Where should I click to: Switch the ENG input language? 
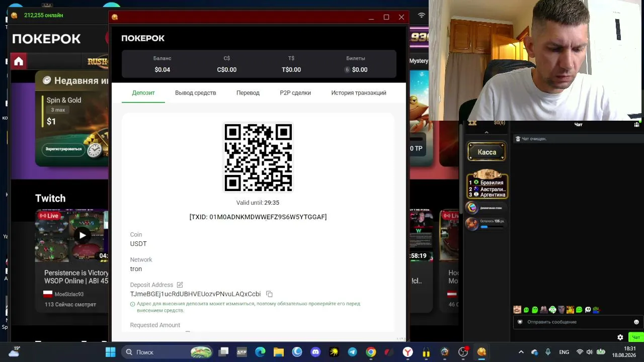pyautogui.click(x=564, y=352)
